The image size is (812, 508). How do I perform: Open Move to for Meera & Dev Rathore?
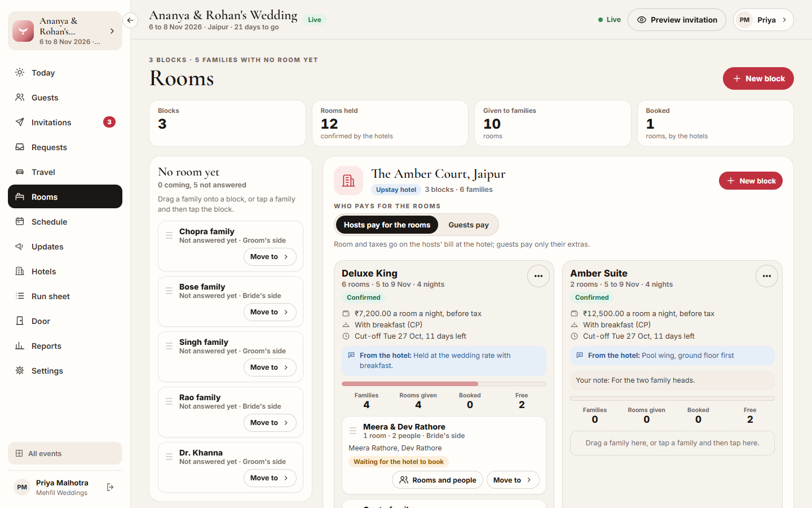pos(513,480)
